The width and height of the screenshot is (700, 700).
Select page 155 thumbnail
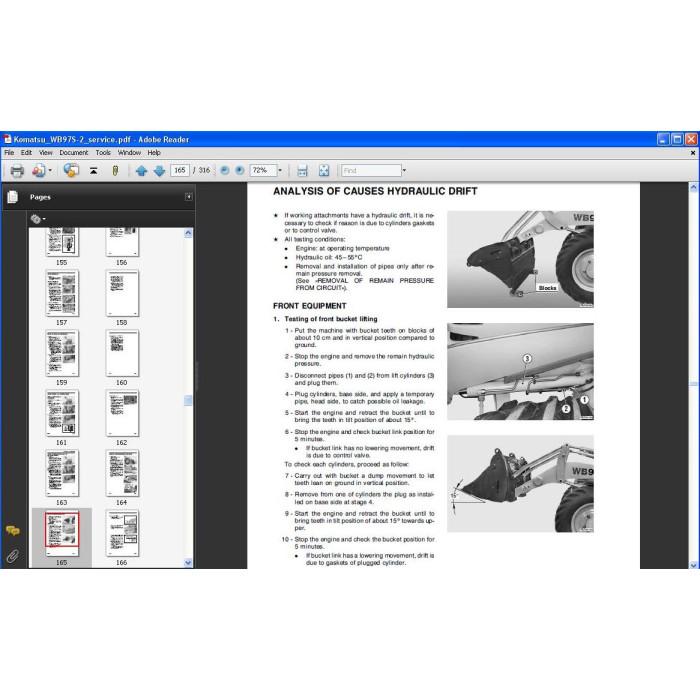(x=62, y=242)
